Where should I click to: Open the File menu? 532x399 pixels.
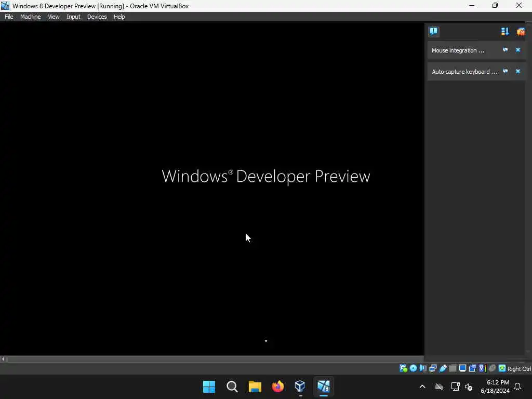tap(9, 17)
